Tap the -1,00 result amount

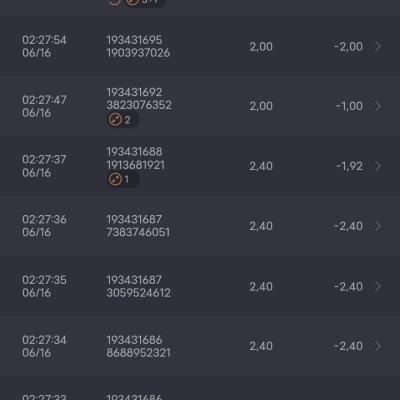click(x=349, y=106)
